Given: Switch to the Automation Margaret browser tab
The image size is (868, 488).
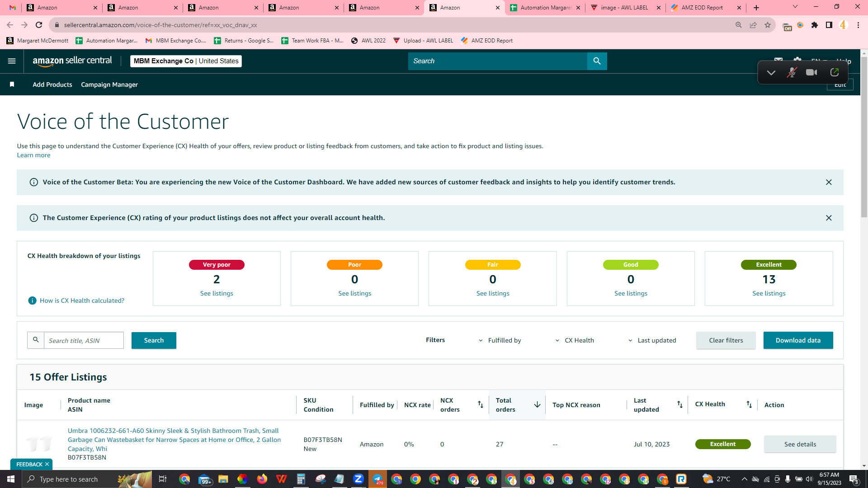Looking at the screenshot, I should tap(544, 8).
